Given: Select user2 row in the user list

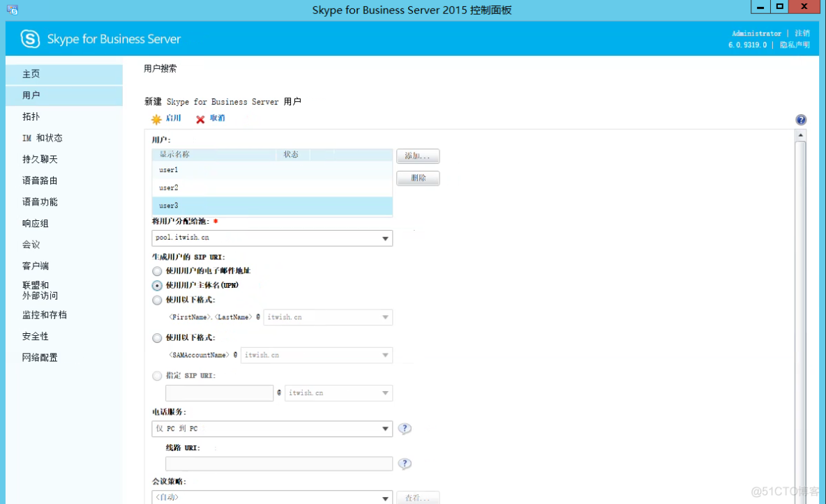Looking at the screenshot, I should (272, 188).
